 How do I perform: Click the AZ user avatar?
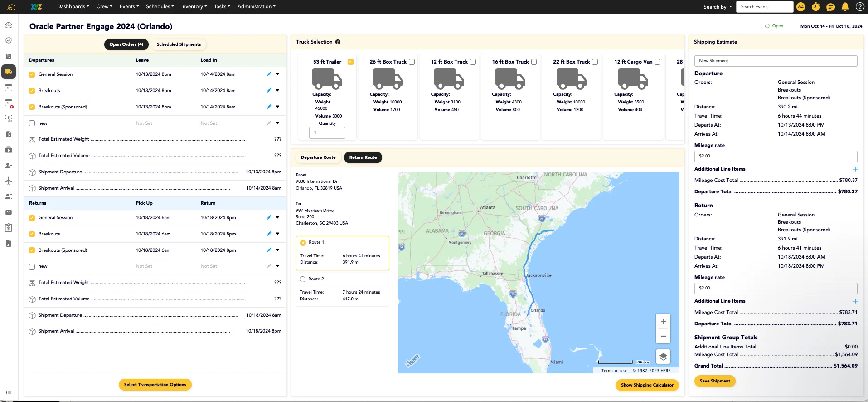801,7
